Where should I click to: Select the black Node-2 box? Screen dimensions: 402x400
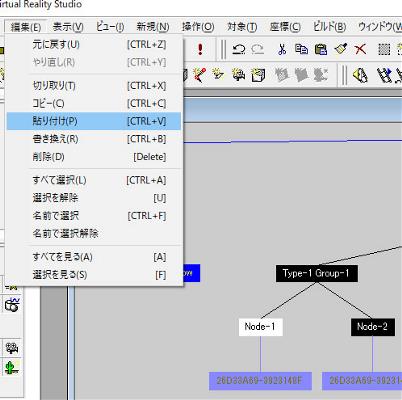point(373,327)
